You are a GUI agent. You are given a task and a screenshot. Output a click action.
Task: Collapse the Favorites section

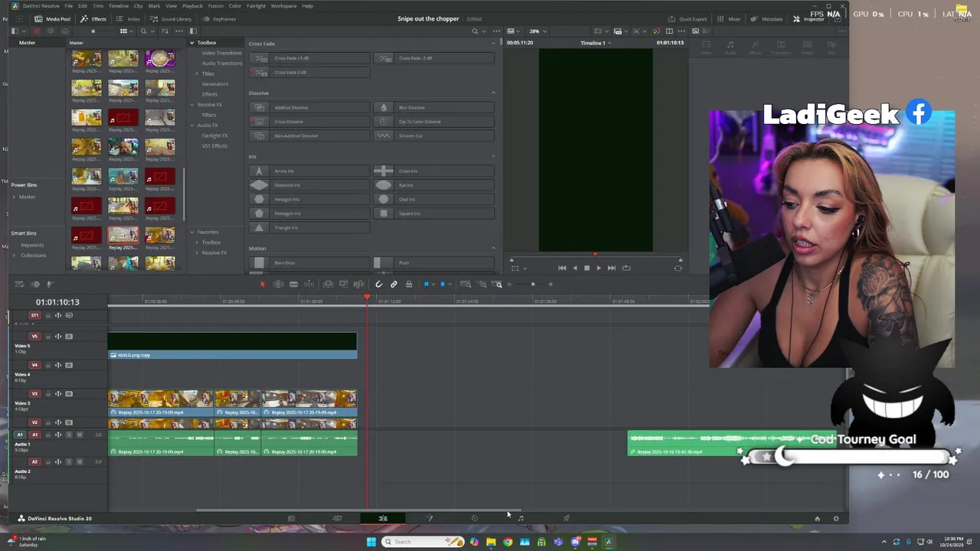[x=192, y=232]
